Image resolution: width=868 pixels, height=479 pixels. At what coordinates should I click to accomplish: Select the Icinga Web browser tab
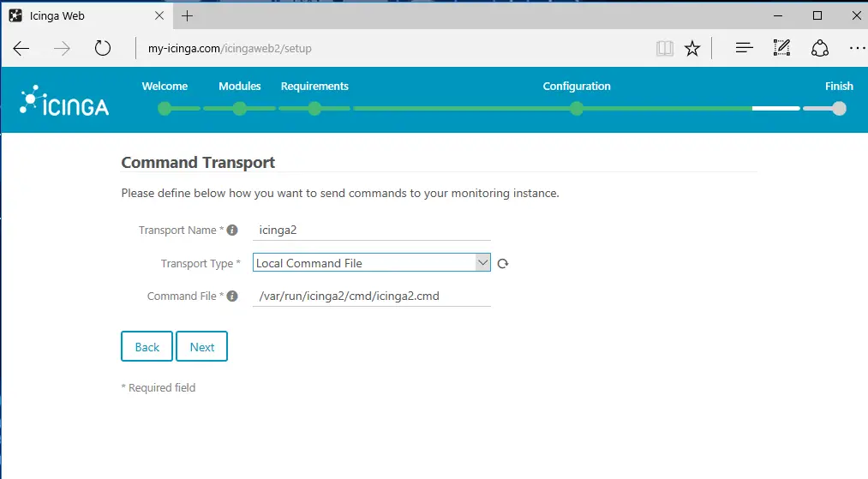click(x=87, y=15)
